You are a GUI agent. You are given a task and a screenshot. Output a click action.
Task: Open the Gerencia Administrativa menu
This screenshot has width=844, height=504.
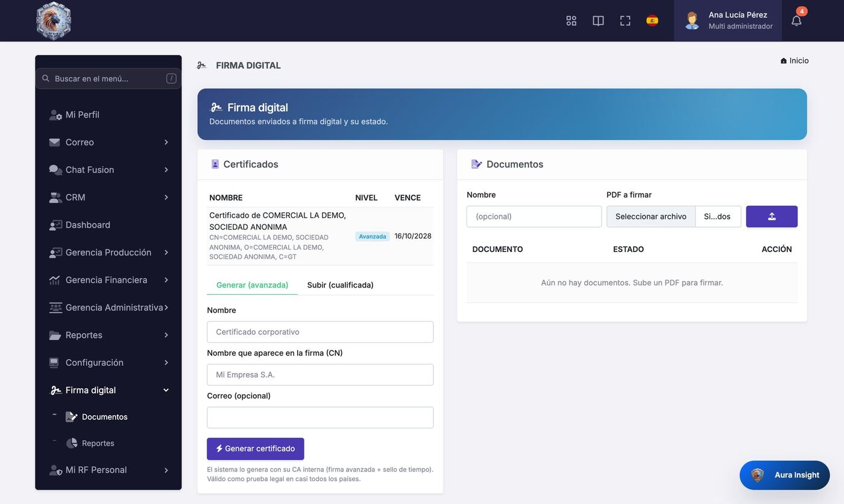click(x=109, y=307)
